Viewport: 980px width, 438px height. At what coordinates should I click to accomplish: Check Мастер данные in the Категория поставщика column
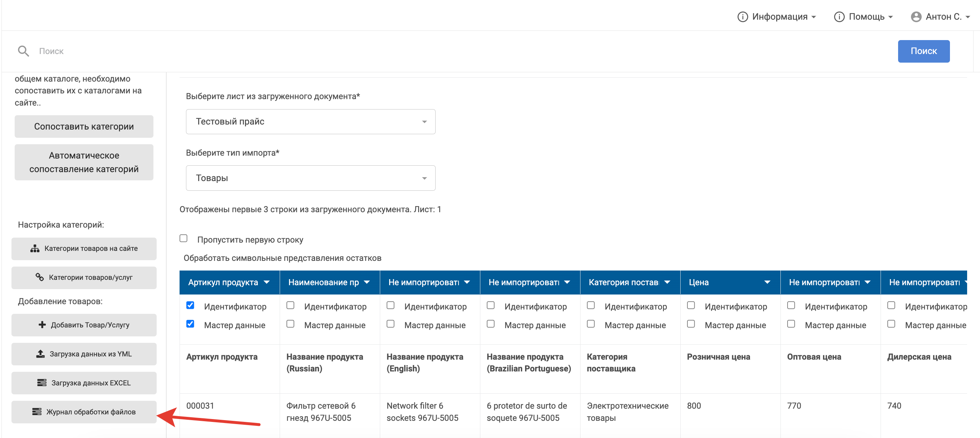click(x=591, y=324)
